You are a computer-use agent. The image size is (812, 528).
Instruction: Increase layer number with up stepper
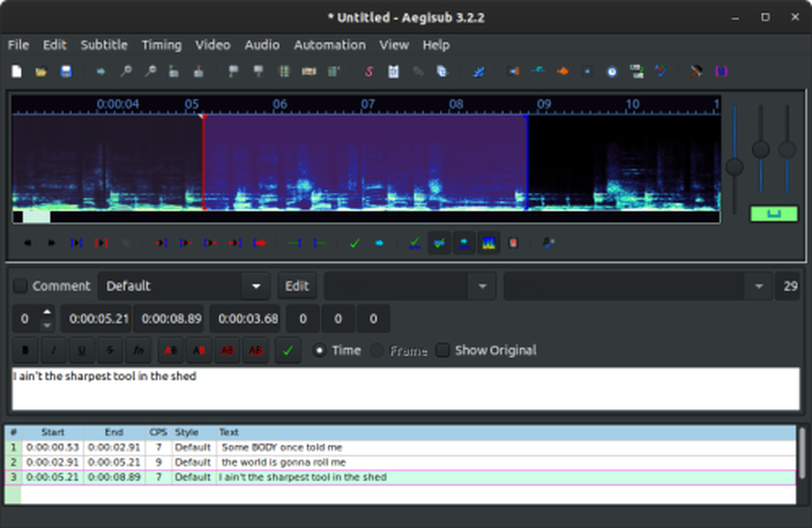pos(47,312)
